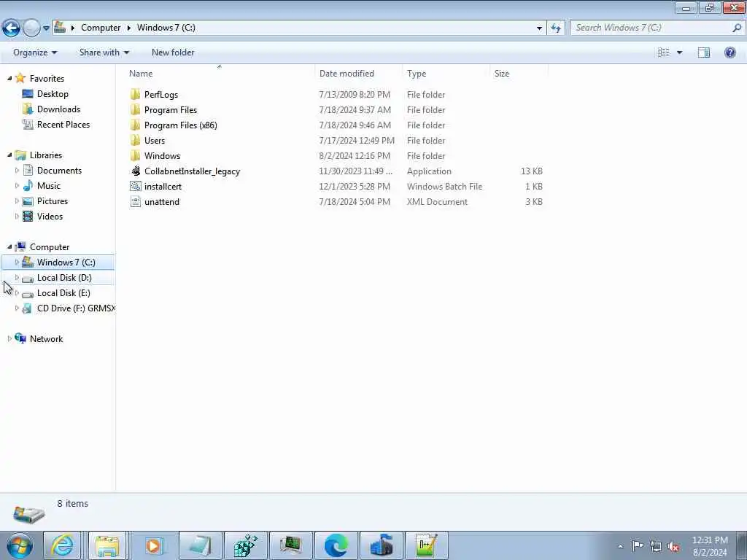Expand the Windows 7 (C:) drive node
This screenshot has width=747, height=560.
click(18, 262)
